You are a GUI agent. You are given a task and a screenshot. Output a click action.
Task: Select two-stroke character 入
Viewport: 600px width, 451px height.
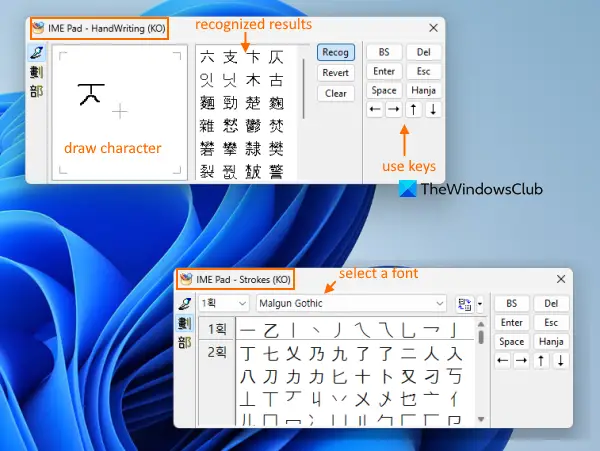[454, 353]
